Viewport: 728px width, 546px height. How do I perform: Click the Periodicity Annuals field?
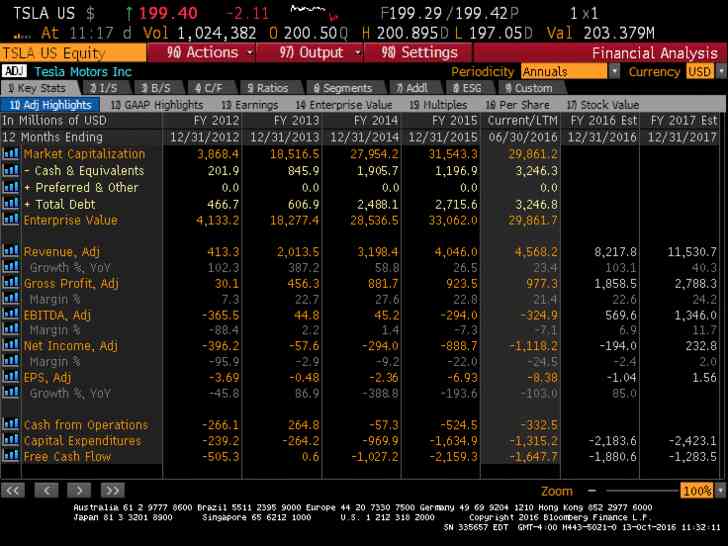point(565,72)
